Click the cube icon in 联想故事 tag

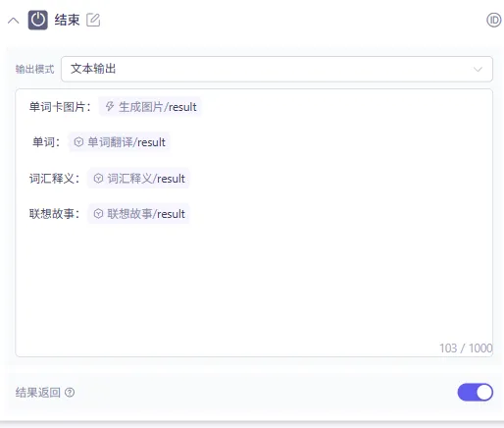pyautogui.click(x=98, y=214)
